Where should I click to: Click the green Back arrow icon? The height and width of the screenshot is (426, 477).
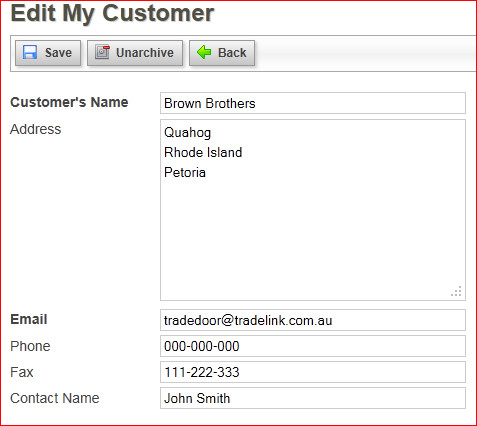tap(204, 52)
